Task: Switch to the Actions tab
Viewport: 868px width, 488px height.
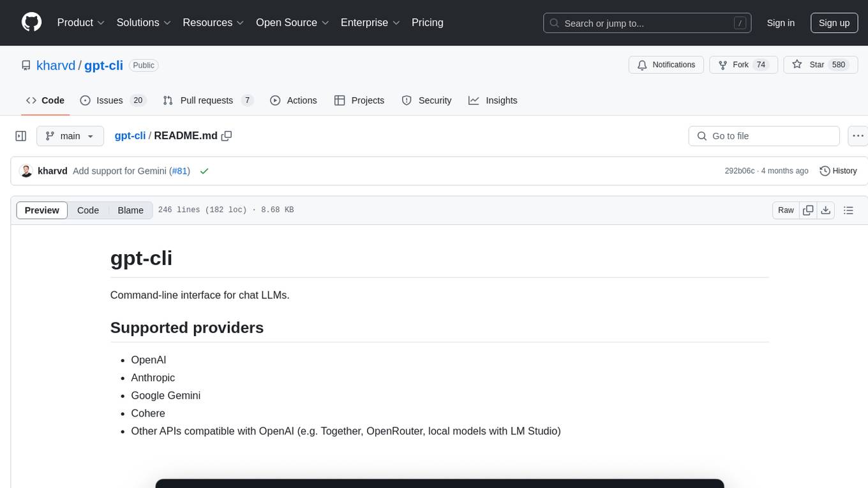Action: (x=294, y=100)
